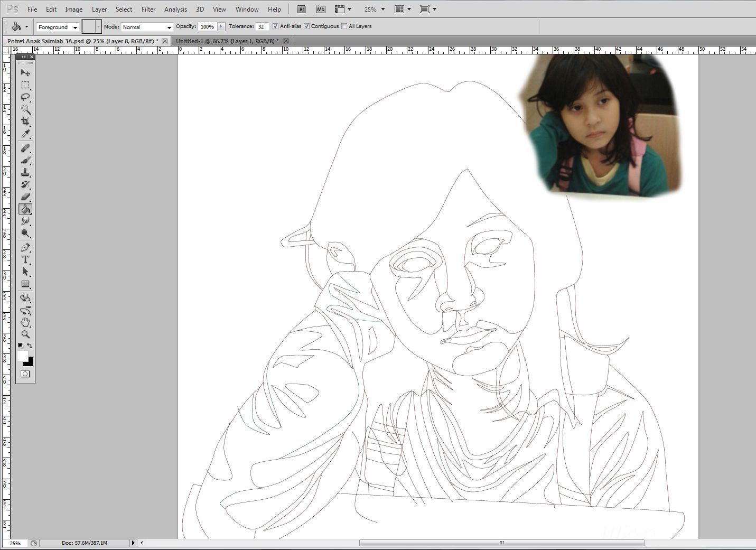Viewport: 756px width, 550px height.
Task: Open Screen Mode dropdown
Action: click(x=428, y=9)
